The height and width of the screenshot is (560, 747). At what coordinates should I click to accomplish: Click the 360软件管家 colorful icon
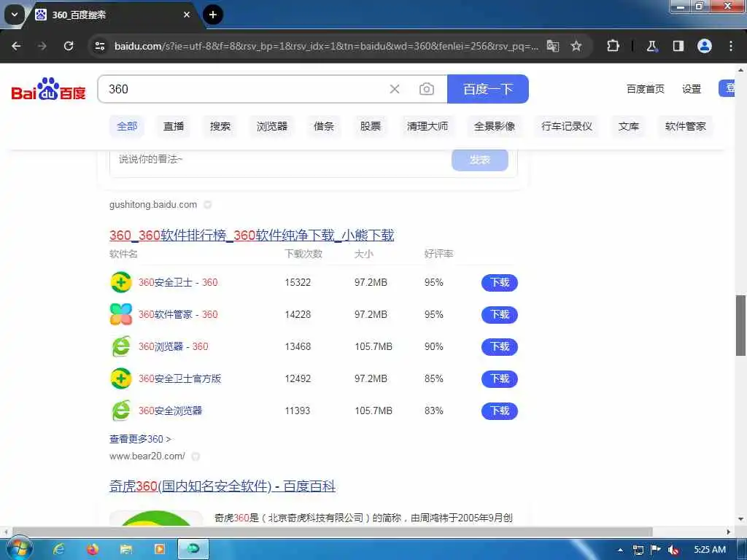pyautogui.click(x=121, y=314)
